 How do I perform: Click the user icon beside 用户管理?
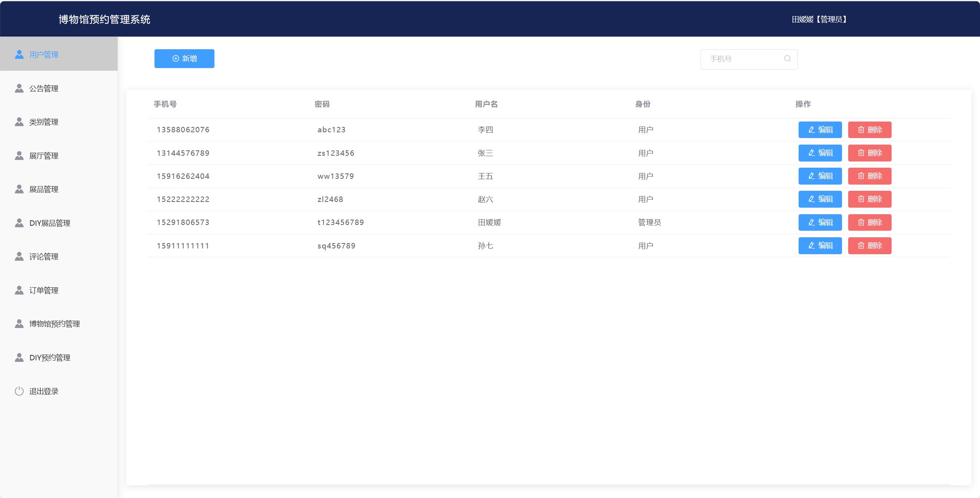pyautogui.click(x=19, y=55)
